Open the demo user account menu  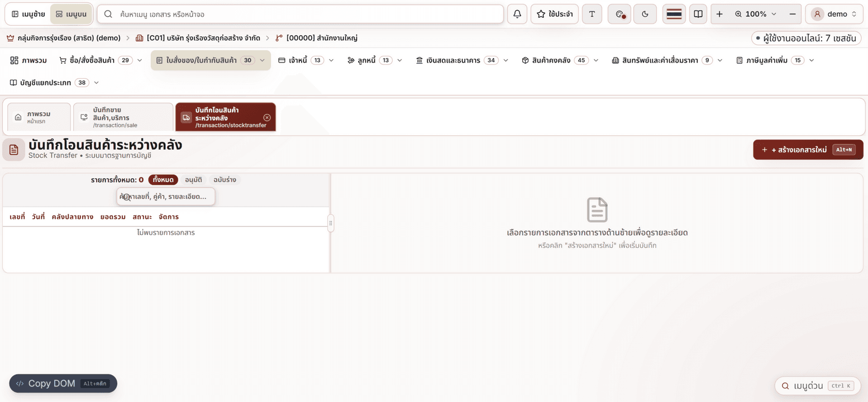tap(834, 14)
